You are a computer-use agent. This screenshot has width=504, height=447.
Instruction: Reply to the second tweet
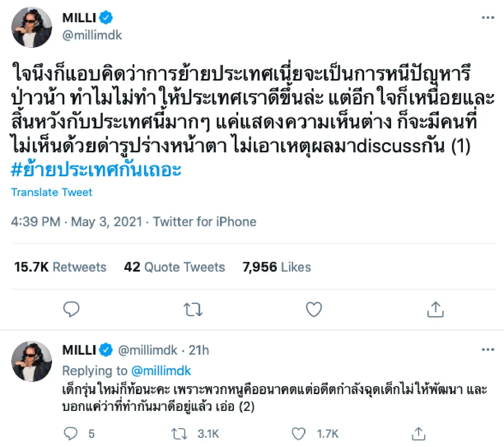72,434
